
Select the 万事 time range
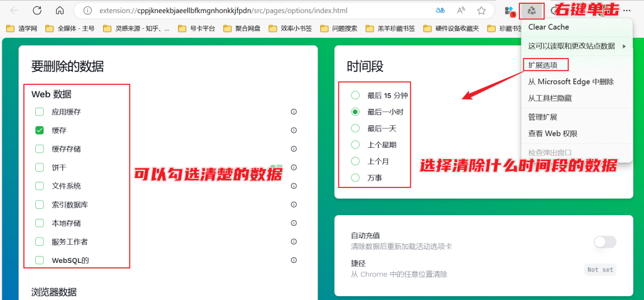(x=355, y=178)
